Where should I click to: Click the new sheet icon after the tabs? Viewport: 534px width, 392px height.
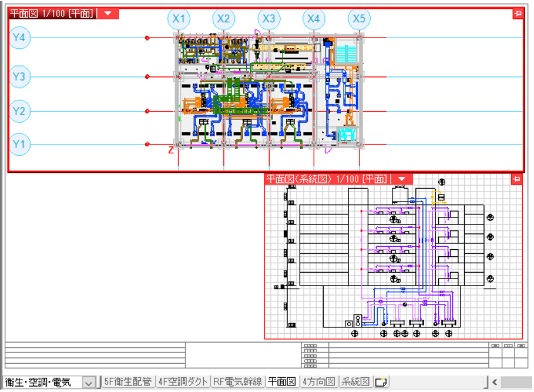click(x=381, y=382)
